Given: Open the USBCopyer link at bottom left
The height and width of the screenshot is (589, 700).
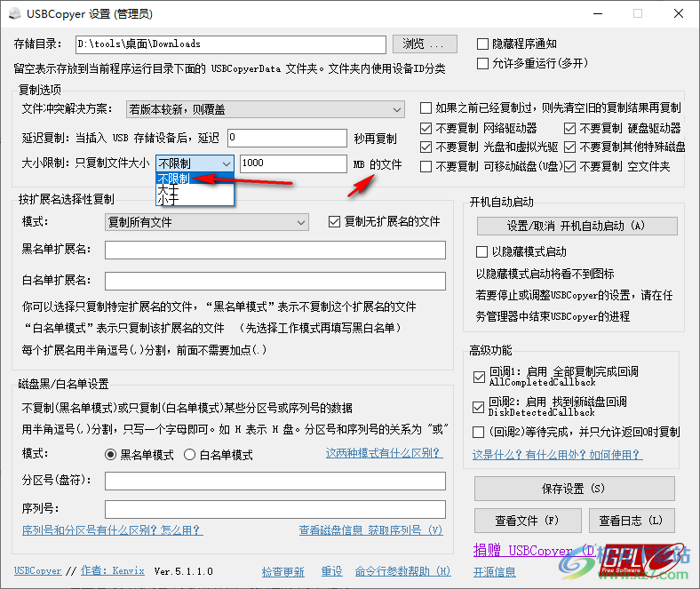Looking at the screenshot, I should click(x=38, y=571).
